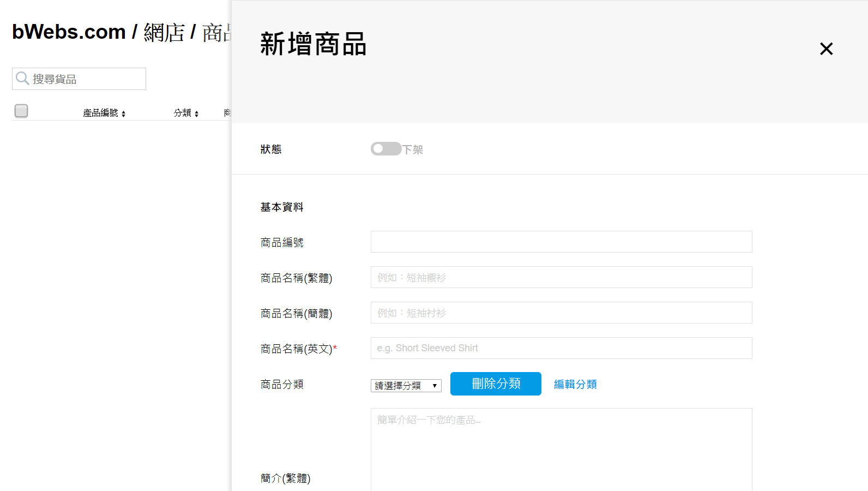Sort by 分類 column header
Screen dimensions: 868x491
[x=182, y=113]
